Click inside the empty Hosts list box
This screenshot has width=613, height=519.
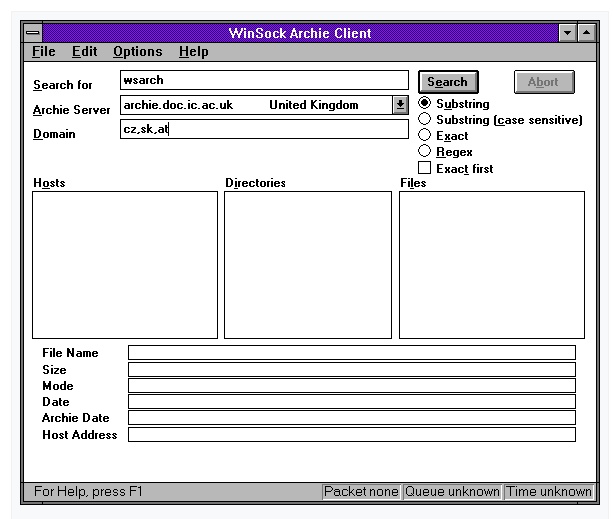[x=125, y=265]
